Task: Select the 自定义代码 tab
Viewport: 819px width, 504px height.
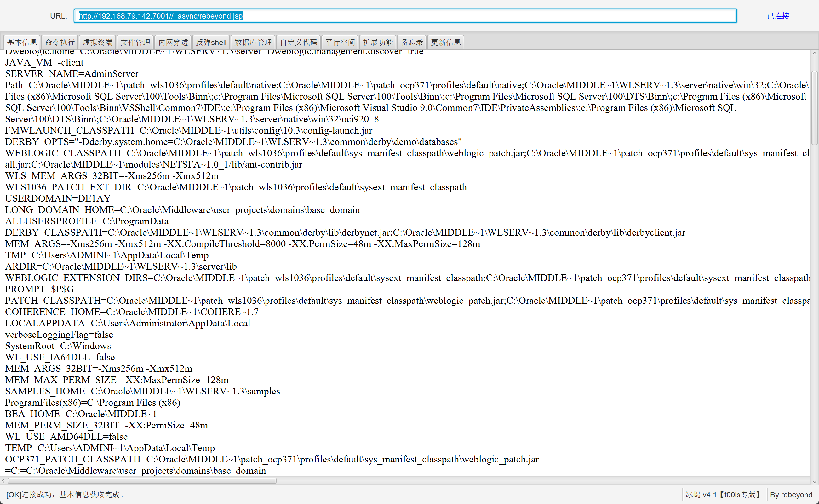Action: (298, 42)
